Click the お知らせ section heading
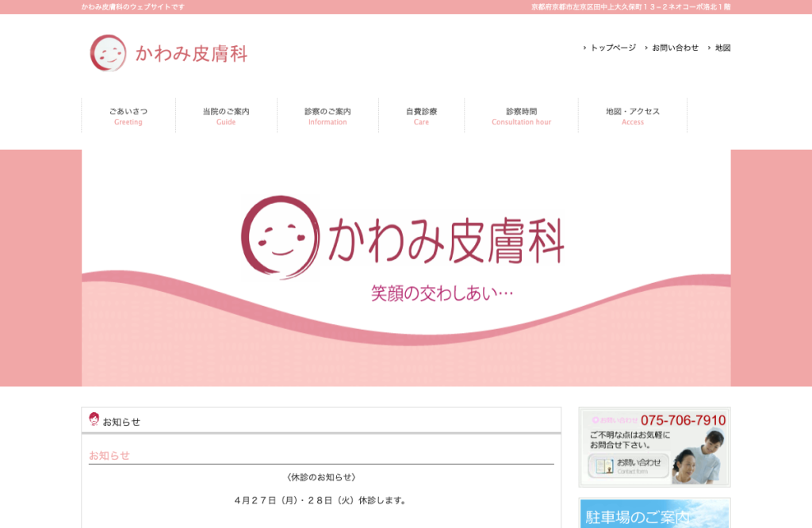The image size is (812, 528). 121,422
